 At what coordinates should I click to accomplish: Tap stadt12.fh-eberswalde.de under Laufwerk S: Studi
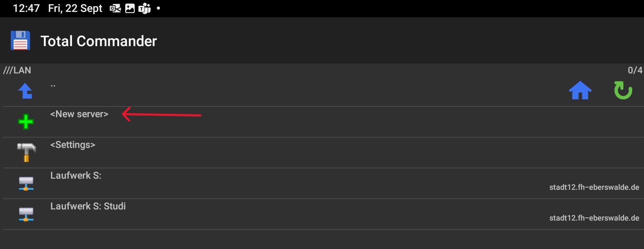(x=594, y=218)
